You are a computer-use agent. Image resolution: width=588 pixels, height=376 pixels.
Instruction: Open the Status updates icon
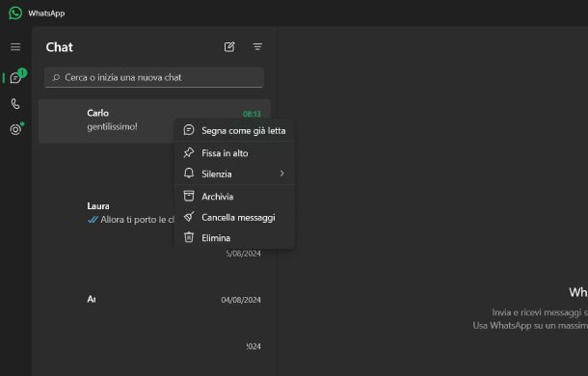[x=15, y=129]
